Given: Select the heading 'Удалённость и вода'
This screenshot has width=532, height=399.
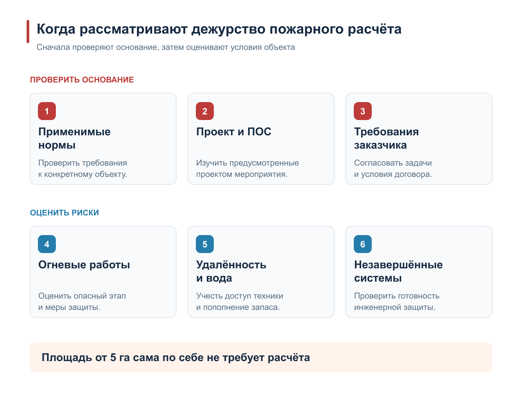Looking at the screenshot, I should tap(231, 271).
